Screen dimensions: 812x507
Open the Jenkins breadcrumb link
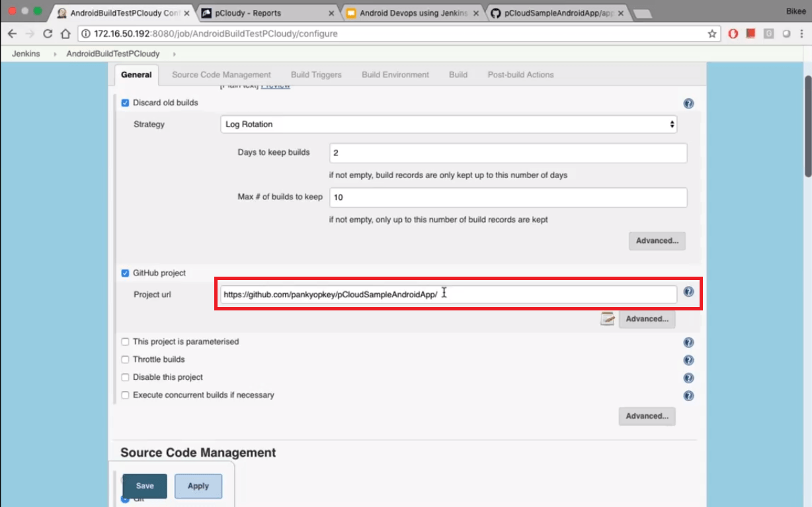(25, 54)
